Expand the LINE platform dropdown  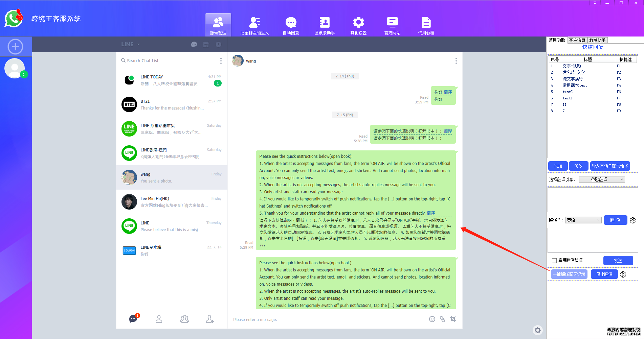pyautogui.click(x=131, y=44)
